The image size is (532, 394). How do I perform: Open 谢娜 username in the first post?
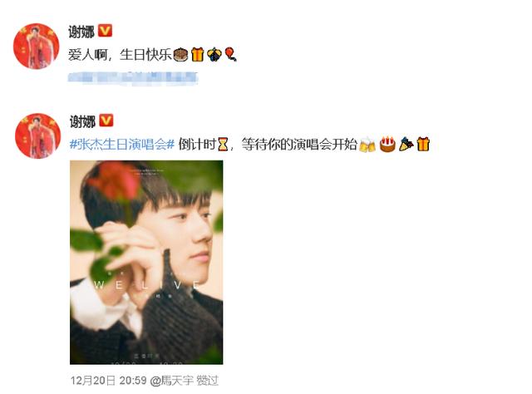coord(81,32)
